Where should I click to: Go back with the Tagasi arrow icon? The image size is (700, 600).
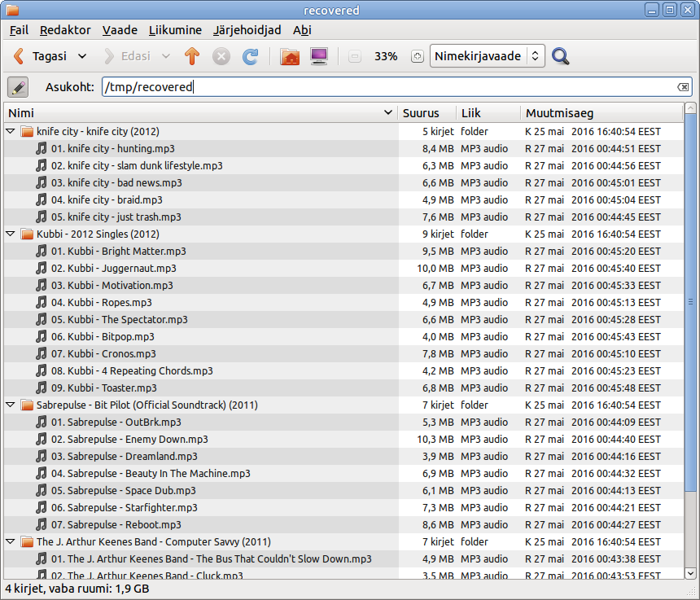tap(19, 56)
